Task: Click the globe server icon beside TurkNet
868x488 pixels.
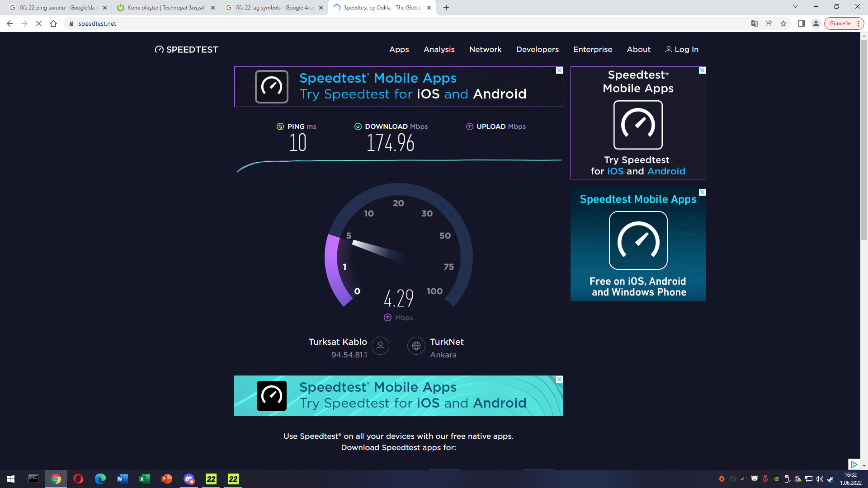Action: (416, 346)
